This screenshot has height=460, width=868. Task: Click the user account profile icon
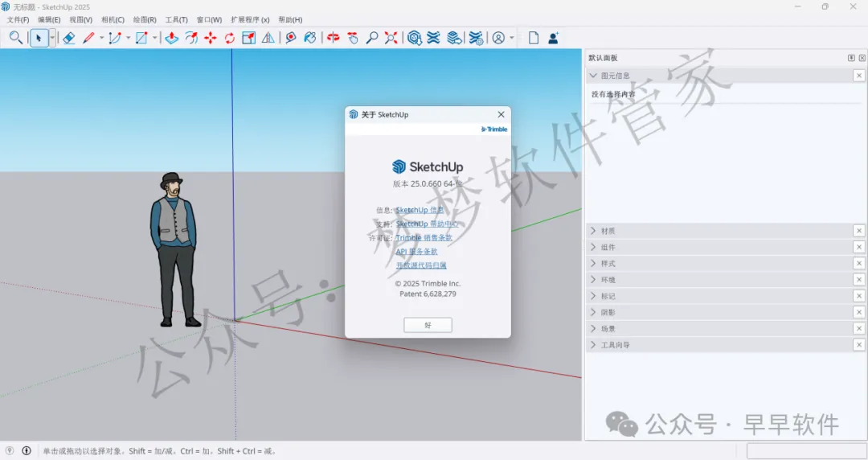point(498,38)
